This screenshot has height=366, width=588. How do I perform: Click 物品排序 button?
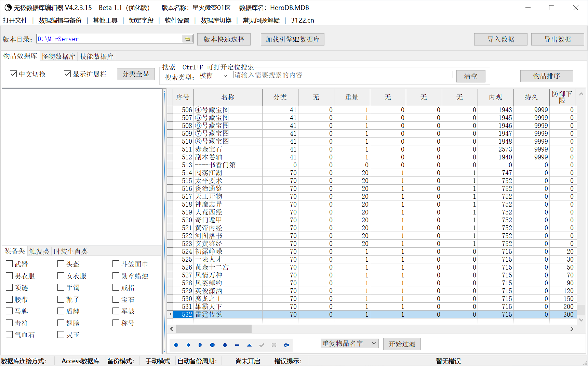[547, 76]
